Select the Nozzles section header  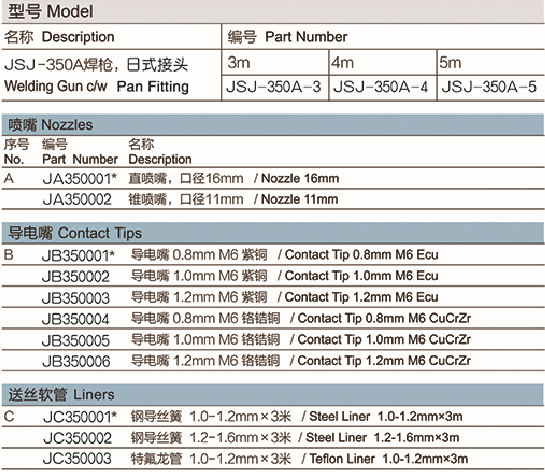coord(272,125)
